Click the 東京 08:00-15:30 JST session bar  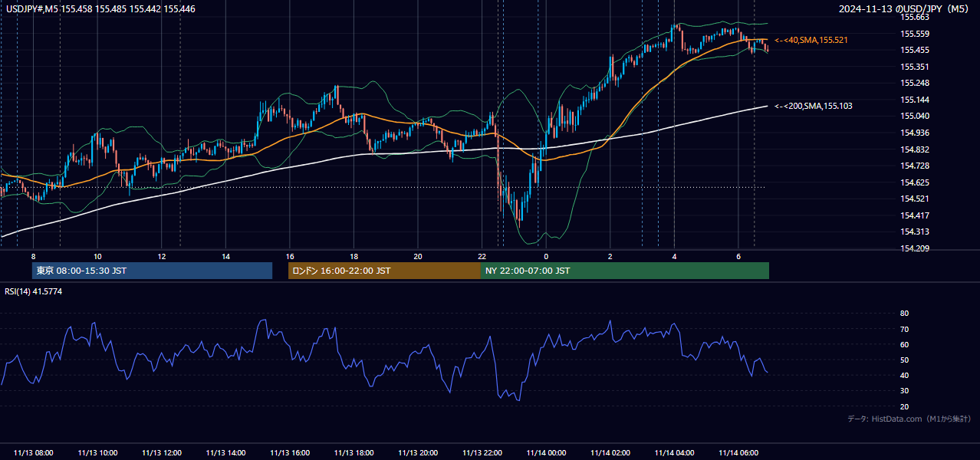[152, 271]
